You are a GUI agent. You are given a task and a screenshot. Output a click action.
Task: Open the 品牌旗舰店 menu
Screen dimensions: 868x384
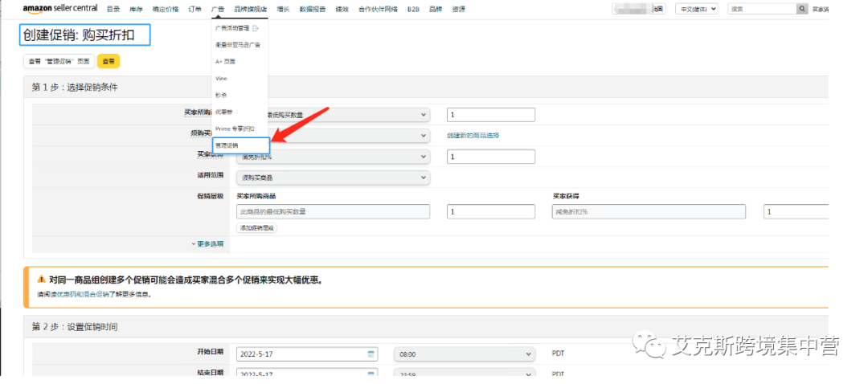coord(251,9)
